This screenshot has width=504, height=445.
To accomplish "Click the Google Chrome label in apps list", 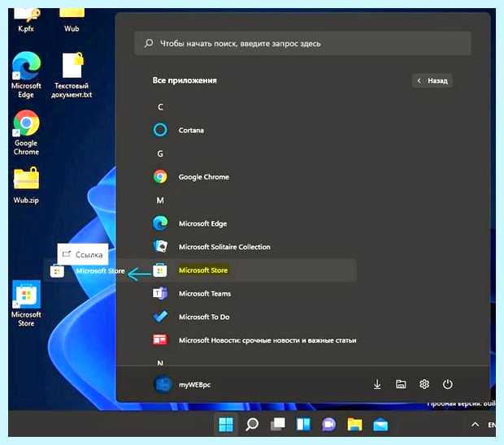I will coord(204,177).
